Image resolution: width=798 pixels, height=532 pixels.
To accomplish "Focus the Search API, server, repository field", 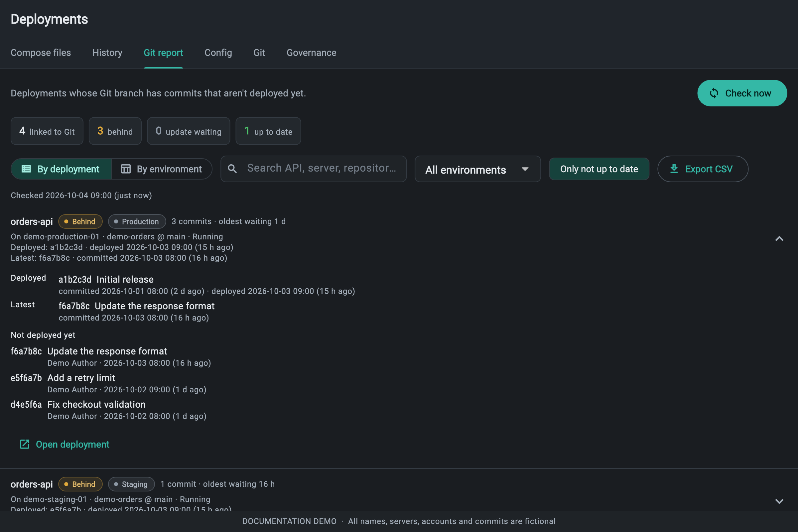I will tap(314, 169).
